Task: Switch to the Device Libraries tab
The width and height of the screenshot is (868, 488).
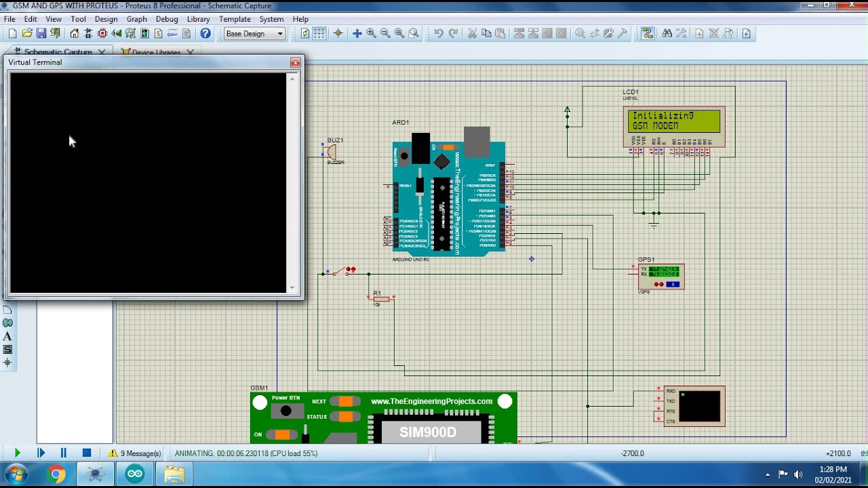Action: [x=156, y=52]
